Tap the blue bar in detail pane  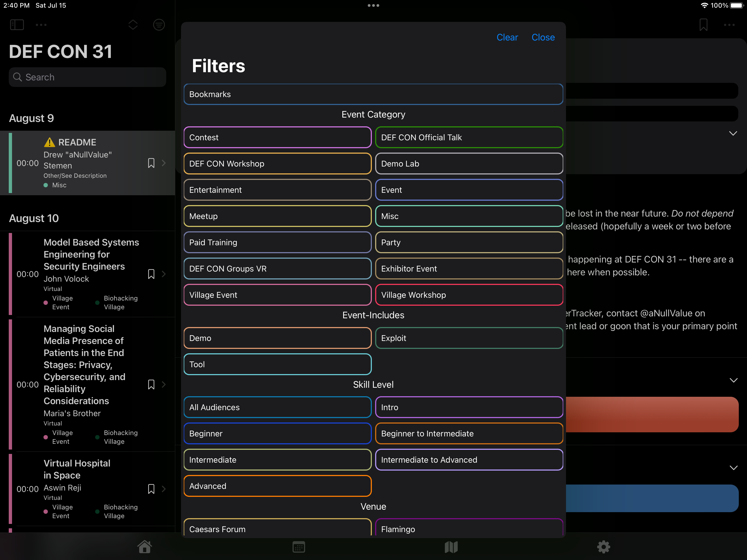coord(652,498)
